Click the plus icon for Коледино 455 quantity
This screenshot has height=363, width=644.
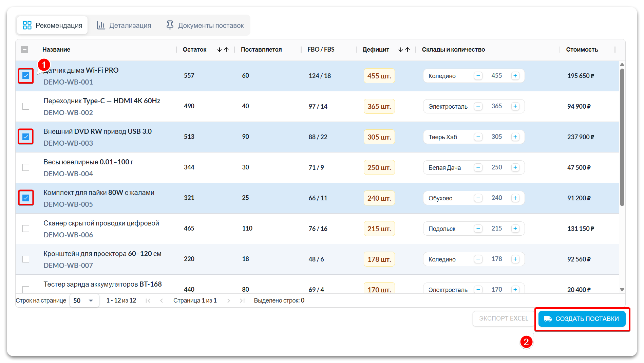515,76
